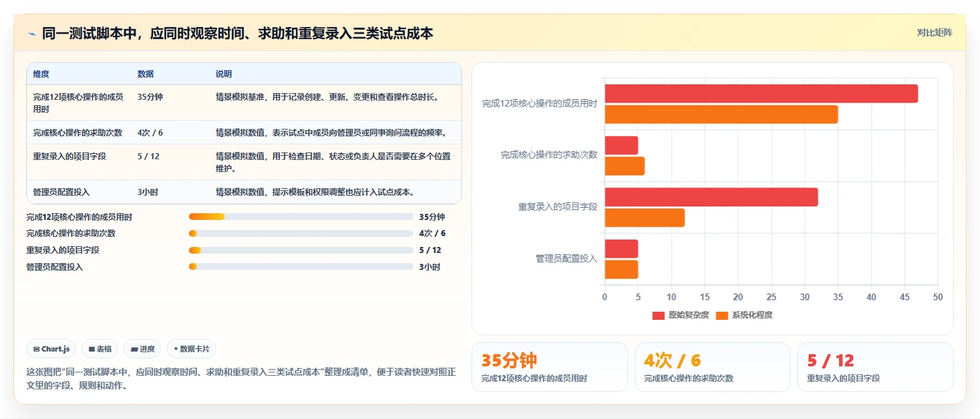
Task: Toggle the 原始复杂度 red legend swatch
Action: pyautogui.click(x=658, y=315)
